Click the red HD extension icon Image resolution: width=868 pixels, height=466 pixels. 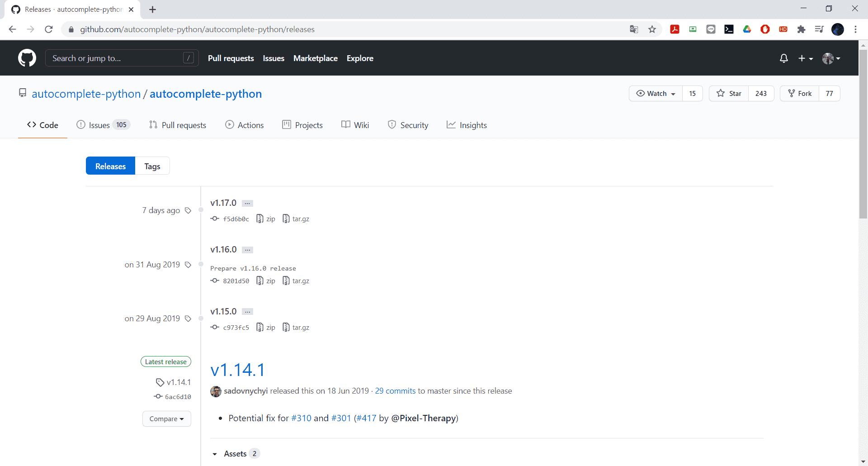[x=783, y=29]
